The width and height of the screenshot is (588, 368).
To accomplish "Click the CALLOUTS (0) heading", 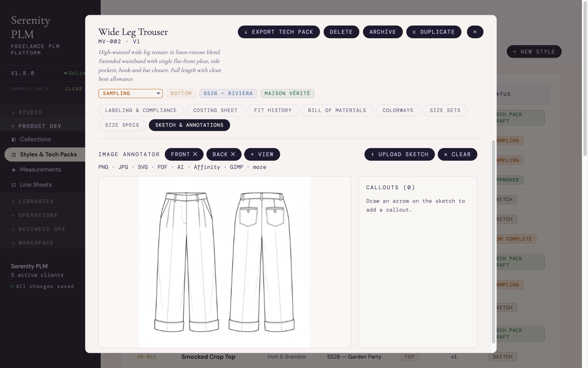I will coord(390,187).
